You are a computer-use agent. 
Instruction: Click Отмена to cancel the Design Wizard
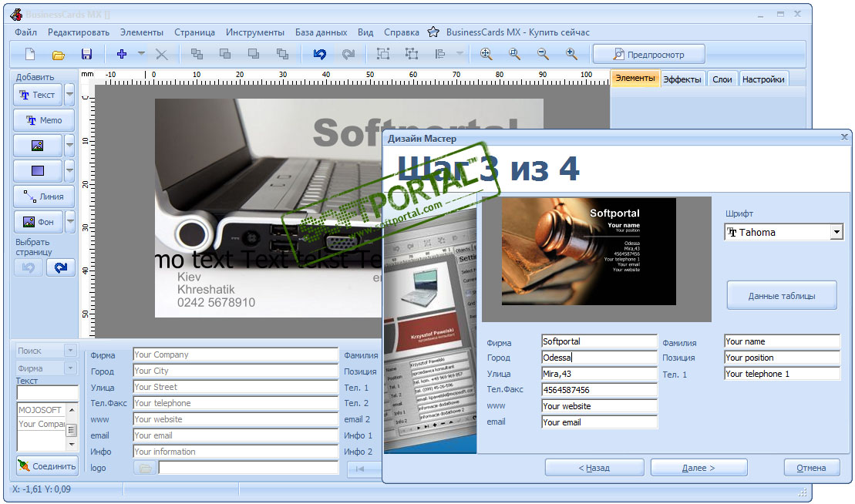811,468
